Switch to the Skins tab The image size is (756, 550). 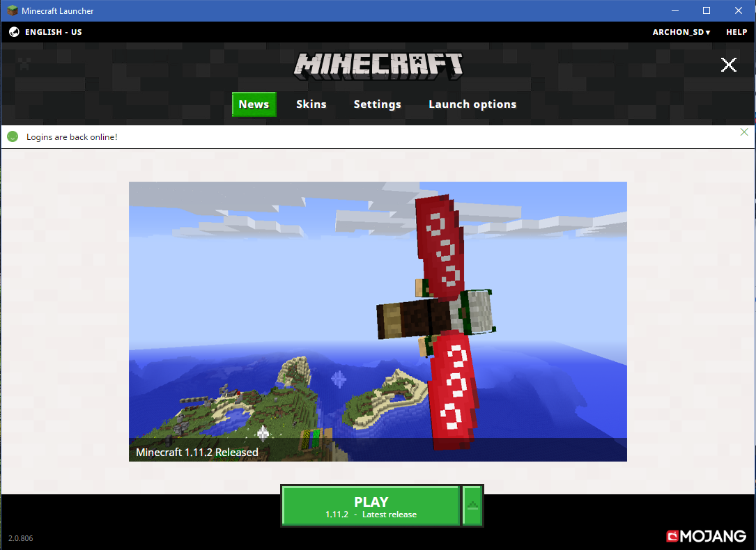(x=311, y=104)
